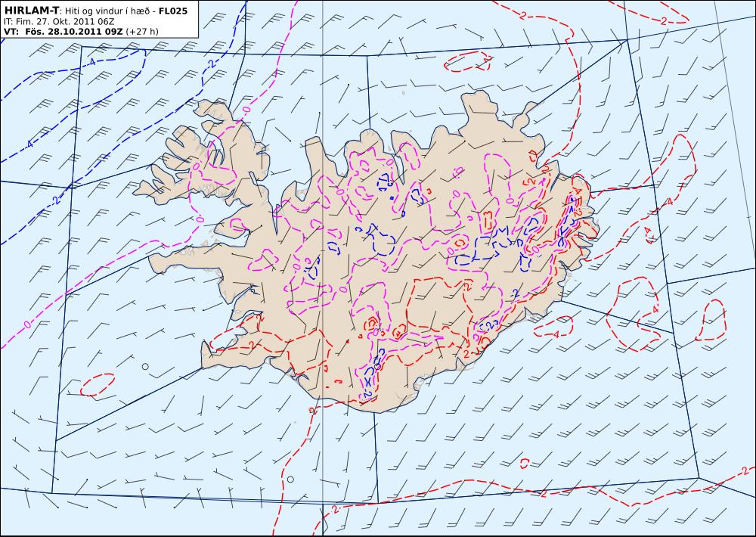The height and width of the screenshot is (537, 756).
Task: Click the HIRLAM-T model title
Action: tap(31, 11)
